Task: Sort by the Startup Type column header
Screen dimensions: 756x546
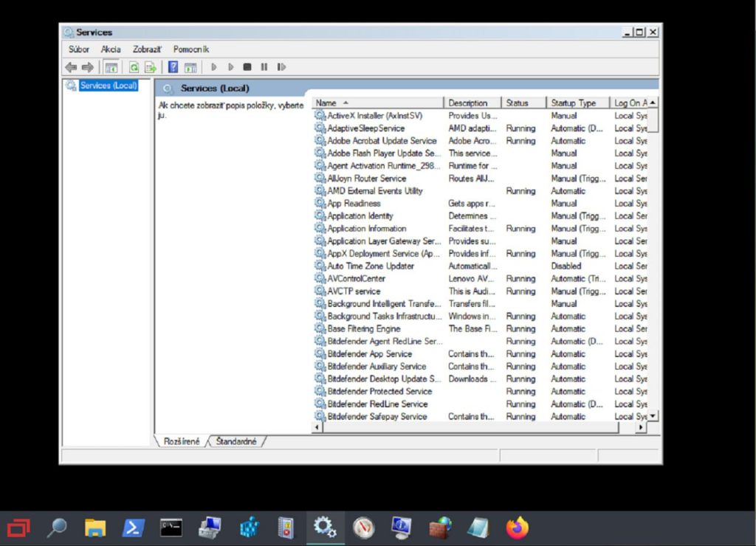Action: pos(577,103)
